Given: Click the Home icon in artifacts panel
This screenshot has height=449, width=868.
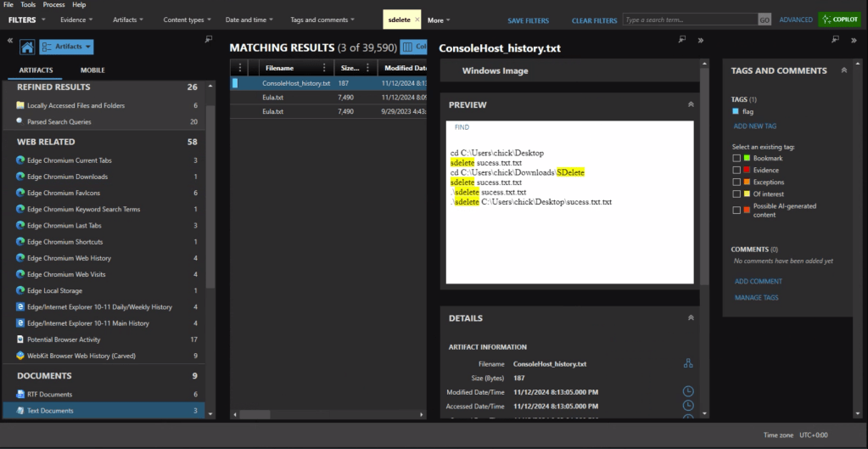Looking at the screenshot, I should [x=26, y=48].
